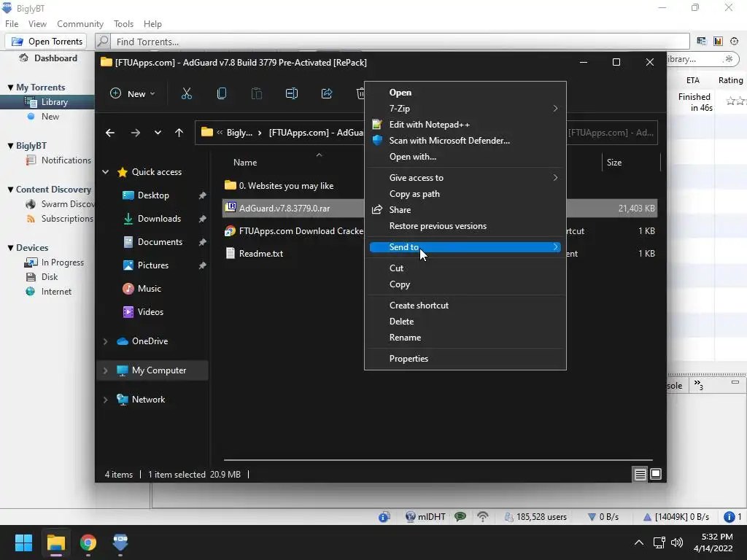
Task: Select Share in the context menu
Action: [x=465, y=210]
